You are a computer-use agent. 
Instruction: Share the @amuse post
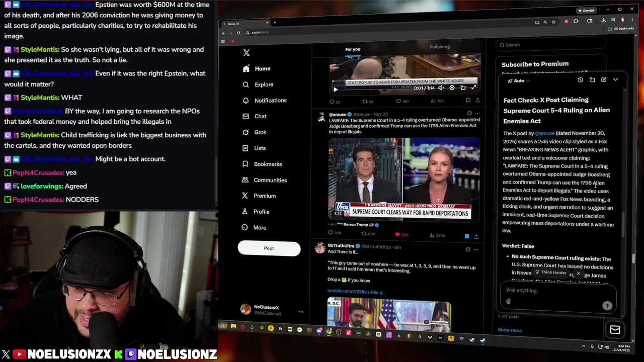pyautogui.click(x=476, y=236)
